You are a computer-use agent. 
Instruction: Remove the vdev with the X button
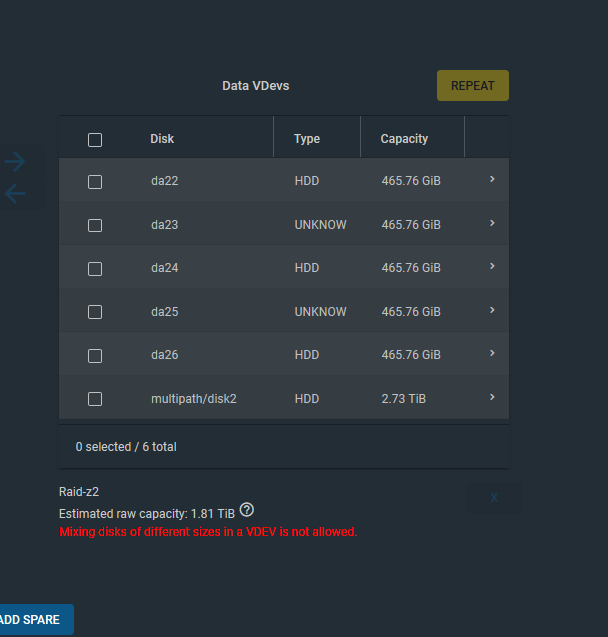pos(494,498)
